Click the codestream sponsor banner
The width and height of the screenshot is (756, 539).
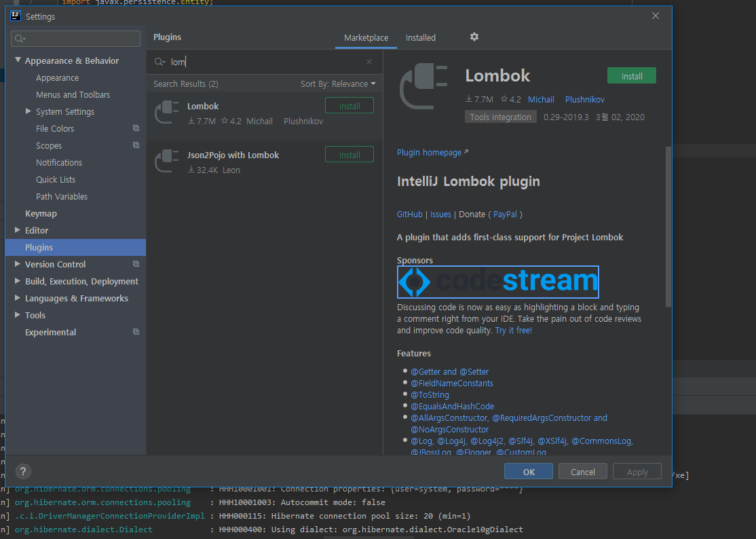coord(498,282)
